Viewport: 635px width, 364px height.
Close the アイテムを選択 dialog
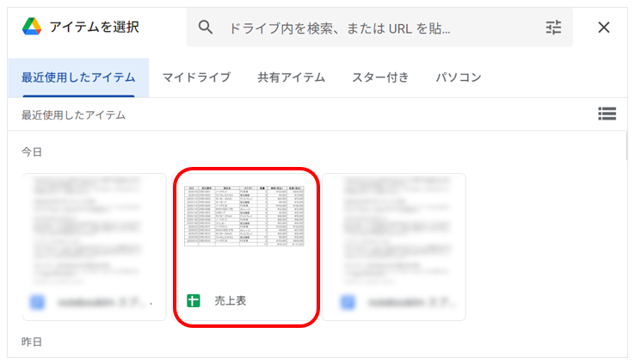tap(604, 28)
